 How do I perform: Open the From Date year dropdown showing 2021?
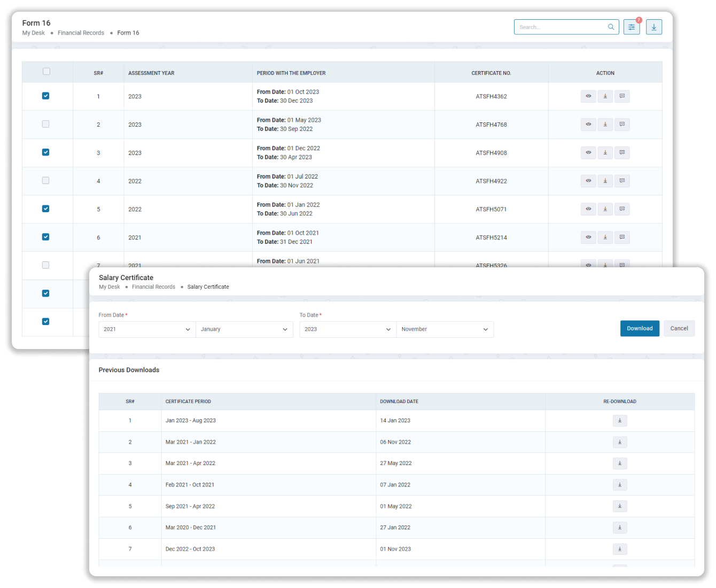(147, 329)
